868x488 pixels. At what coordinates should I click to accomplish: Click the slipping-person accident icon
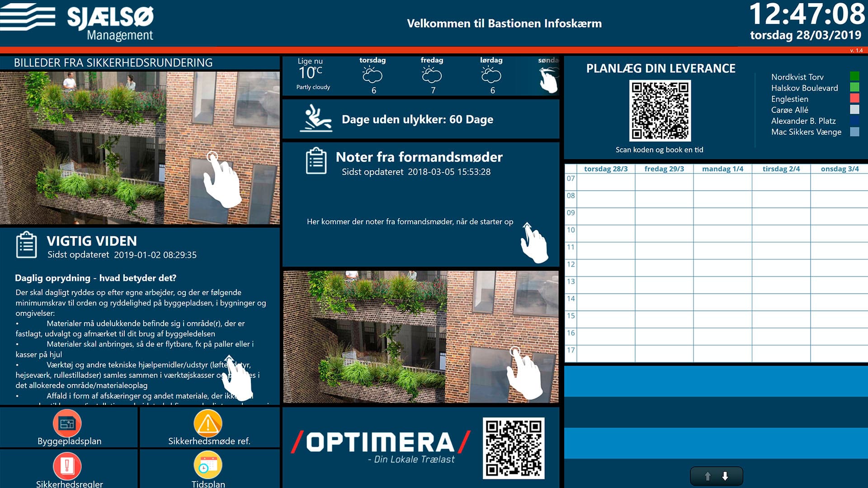click(x=316, y=118)
